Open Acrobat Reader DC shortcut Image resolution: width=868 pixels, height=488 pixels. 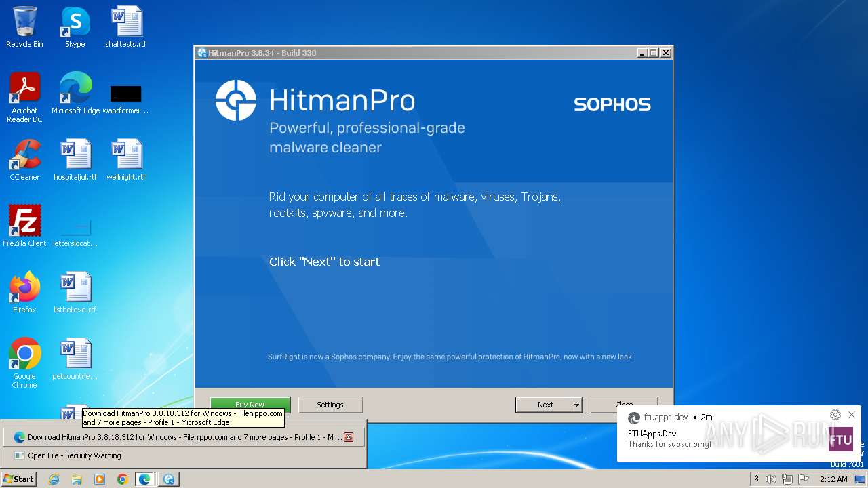click(24, 98)
